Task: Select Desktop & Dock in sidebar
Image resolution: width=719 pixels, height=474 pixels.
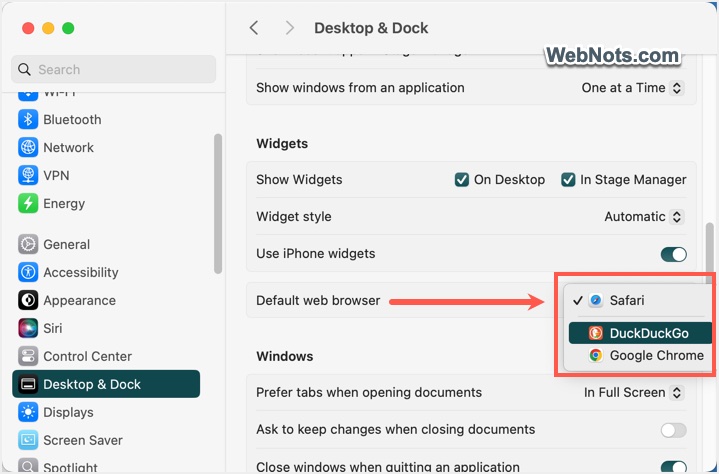Action: 106,384
